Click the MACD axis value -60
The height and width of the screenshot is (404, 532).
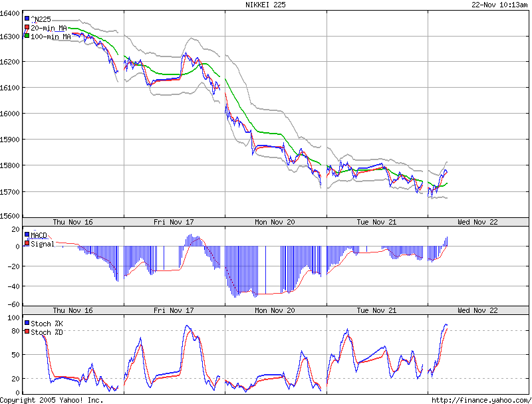[x=13, y=304]
